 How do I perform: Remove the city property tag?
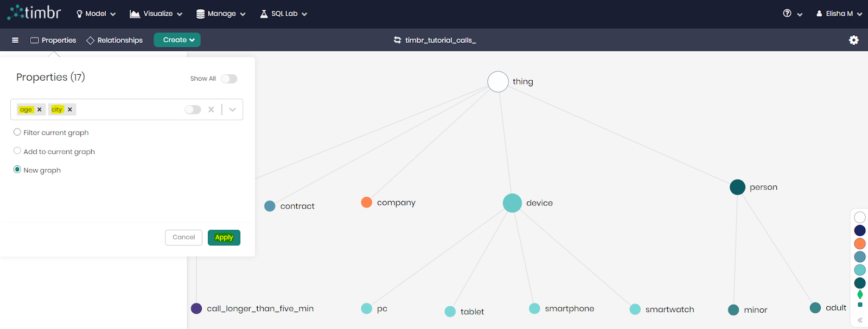pyautogui.click(x=70, y=109)
